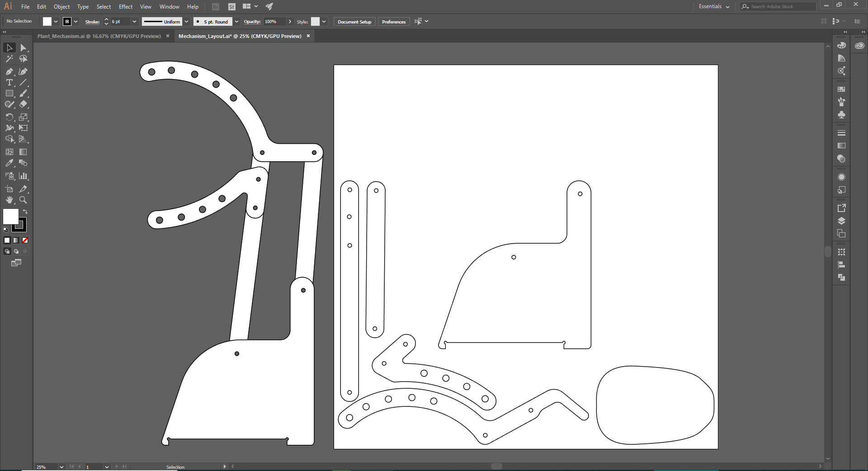Open the Swatches panel

[841, 89]
